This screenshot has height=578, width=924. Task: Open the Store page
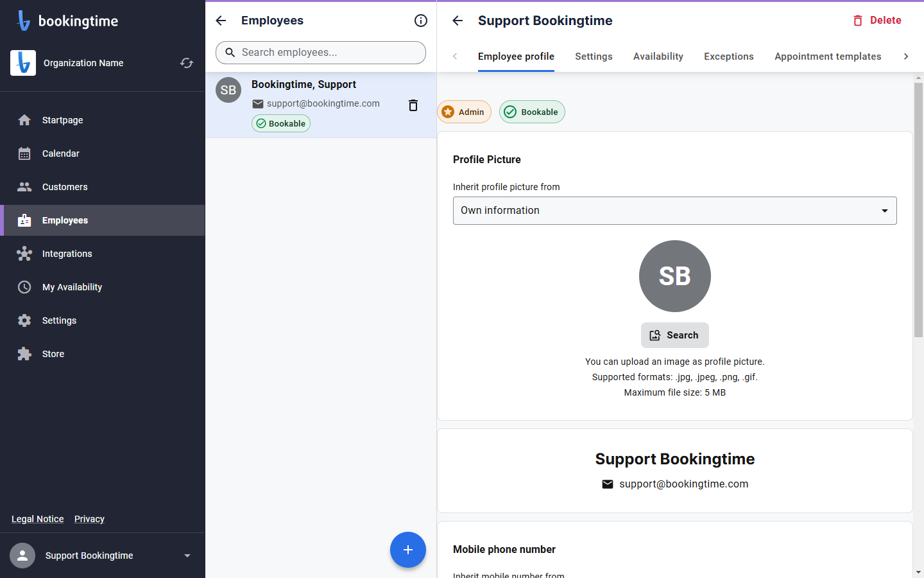pos(103,354)
